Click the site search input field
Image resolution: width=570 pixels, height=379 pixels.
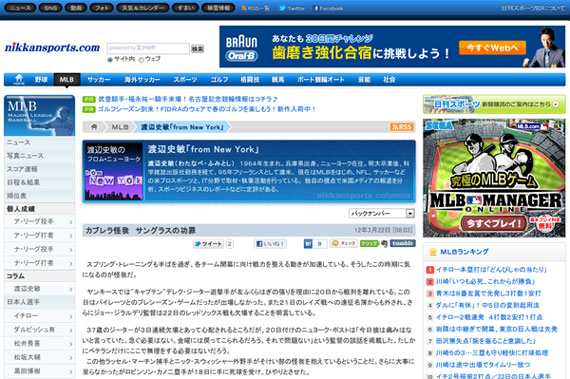148,48
